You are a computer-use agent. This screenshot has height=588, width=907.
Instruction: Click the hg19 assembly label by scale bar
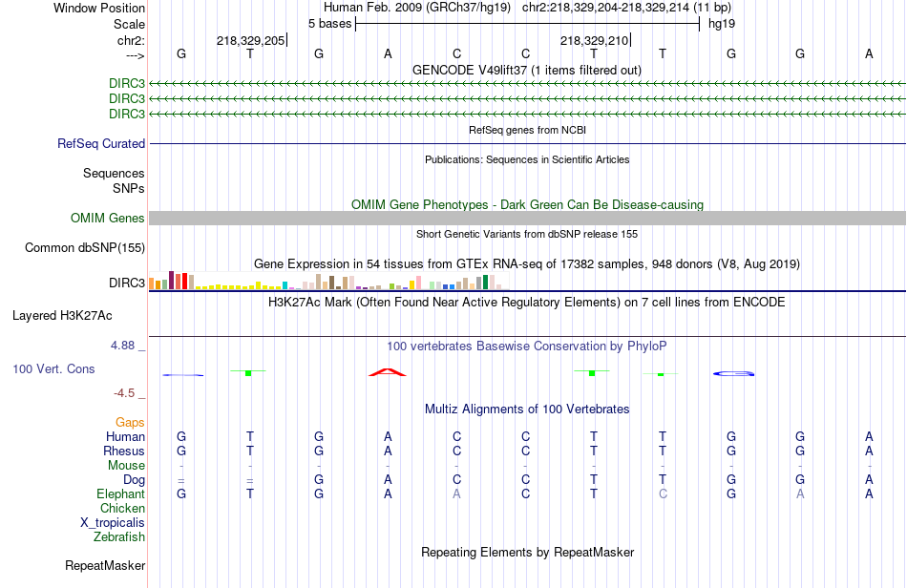click(x=722, y=24)
